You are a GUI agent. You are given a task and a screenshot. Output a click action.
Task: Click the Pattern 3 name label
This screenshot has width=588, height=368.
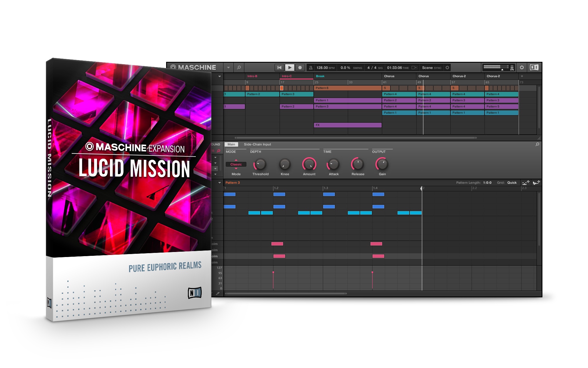coord(233,183)
